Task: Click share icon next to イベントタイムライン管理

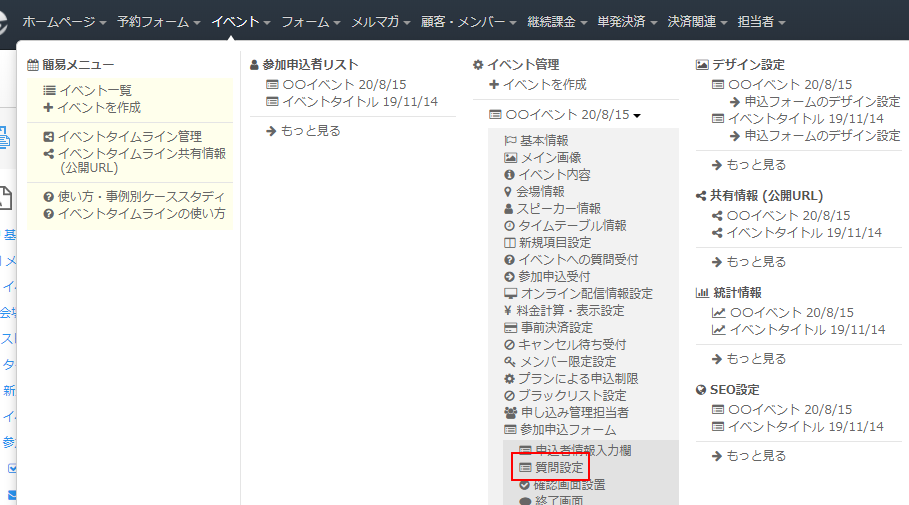Action: pos(49,137)
